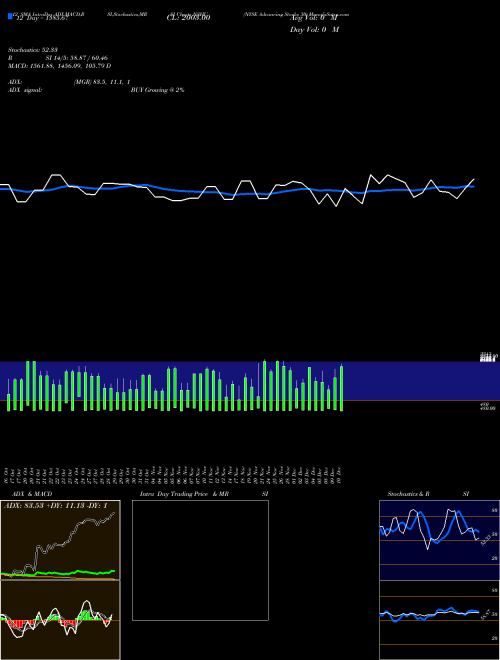Viewport: 500px width, 660px height.
Task: Open the upper Stochastics chart panel
Action: 439,540
